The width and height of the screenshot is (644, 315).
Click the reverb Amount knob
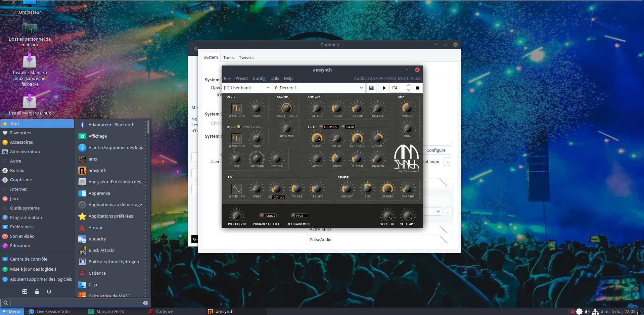click(x=347, y=189)
